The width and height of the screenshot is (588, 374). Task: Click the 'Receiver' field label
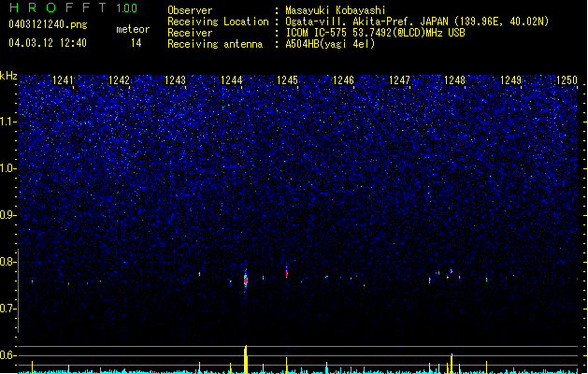(190, 33)
